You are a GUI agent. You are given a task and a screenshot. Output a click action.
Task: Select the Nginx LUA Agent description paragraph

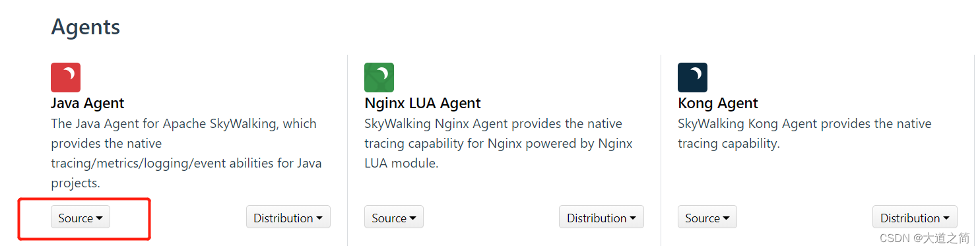coord(498,143)
